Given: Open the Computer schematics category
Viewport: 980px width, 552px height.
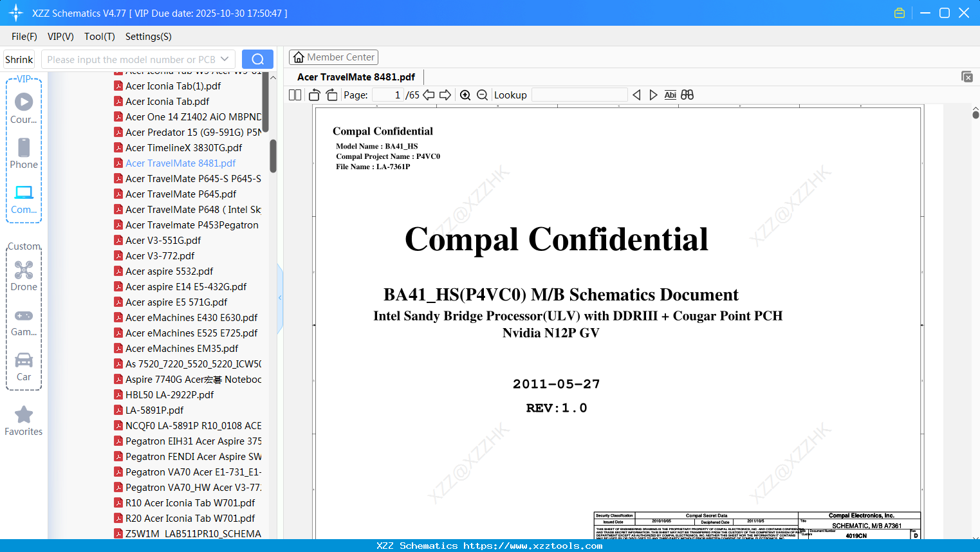Looking at the screenshot, I should (x=24, y=199).
